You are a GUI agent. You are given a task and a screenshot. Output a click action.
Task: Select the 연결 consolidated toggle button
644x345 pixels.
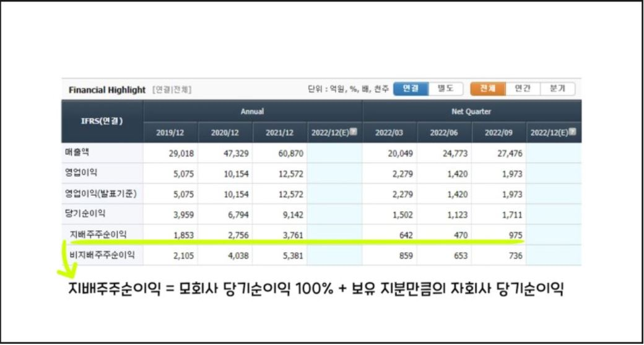click(411, 89)
